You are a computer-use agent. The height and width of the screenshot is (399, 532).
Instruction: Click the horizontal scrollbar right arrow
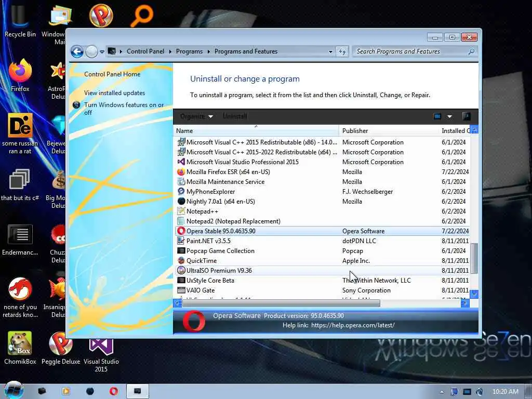[465, 303]
